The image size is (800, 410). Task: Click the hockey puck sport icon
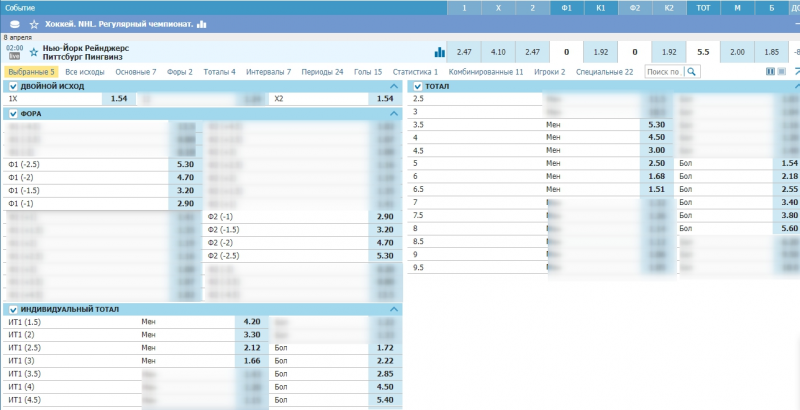(x=14, y=23)
